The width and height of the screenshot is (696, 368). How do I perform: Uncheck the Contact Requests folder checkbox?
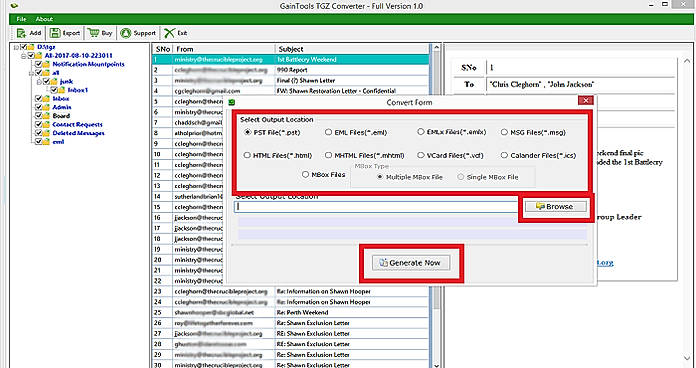[39, 125]
